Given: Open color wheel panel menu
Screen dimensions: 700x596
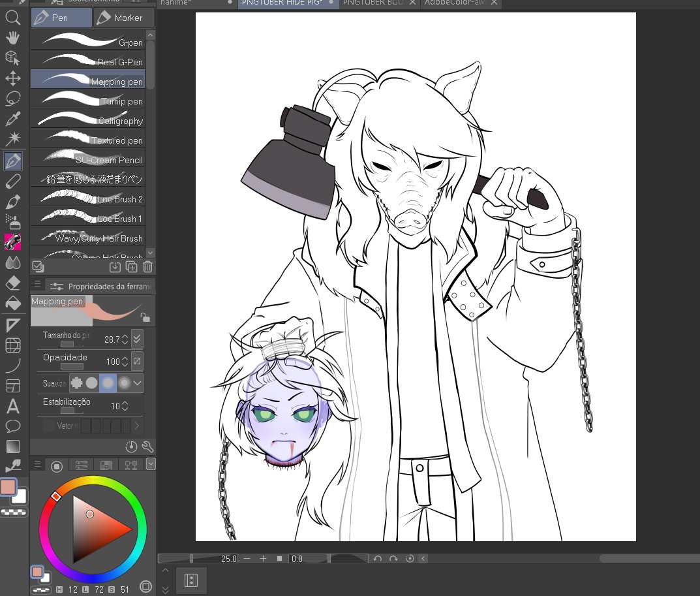Looking at the screenshot, I should 37,464.
